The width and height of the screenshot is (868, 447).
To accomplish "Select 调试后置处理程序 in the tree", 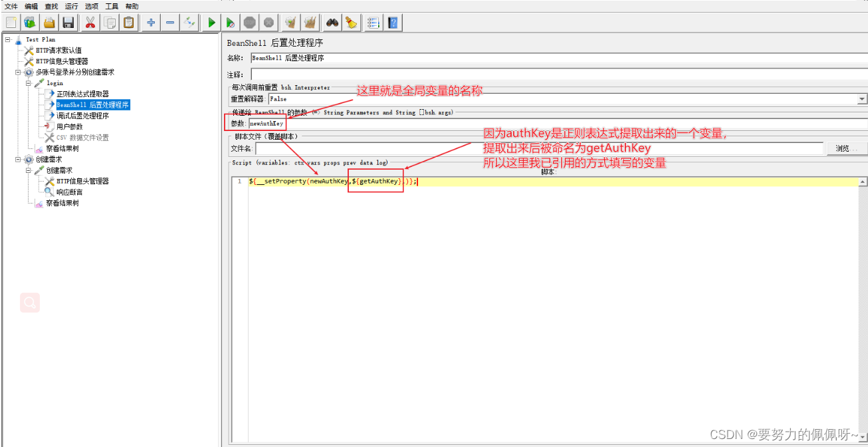I will (x=82, y=116).
